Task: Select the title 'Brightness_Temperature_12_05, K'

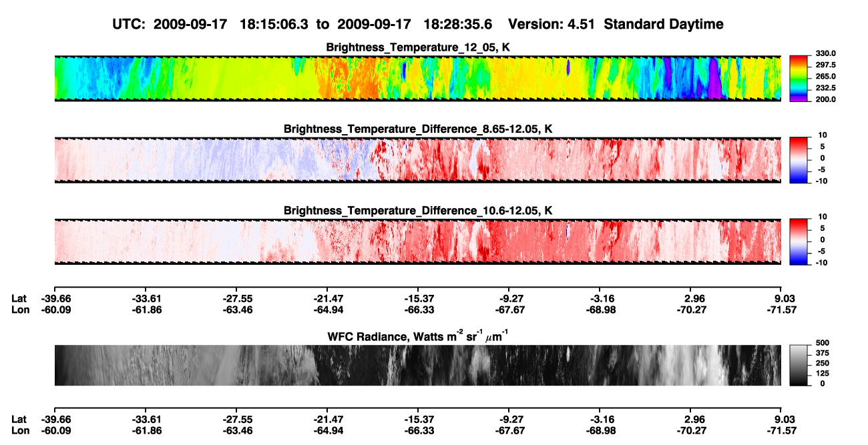Action: point(418,47)
